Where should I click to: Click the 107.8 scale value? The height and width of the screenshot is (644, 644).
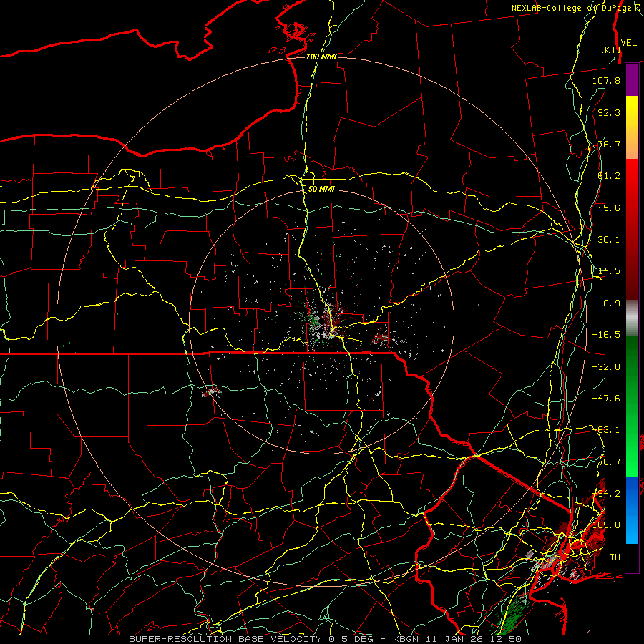[x=606, y=80]
